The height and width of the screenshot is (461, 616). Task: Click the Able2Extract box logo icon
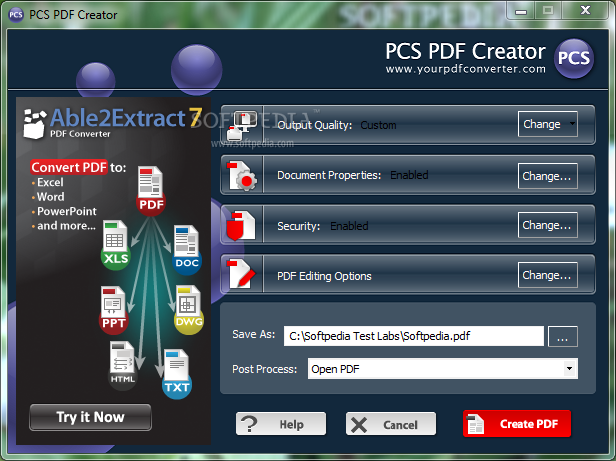(x=35, y=124)
